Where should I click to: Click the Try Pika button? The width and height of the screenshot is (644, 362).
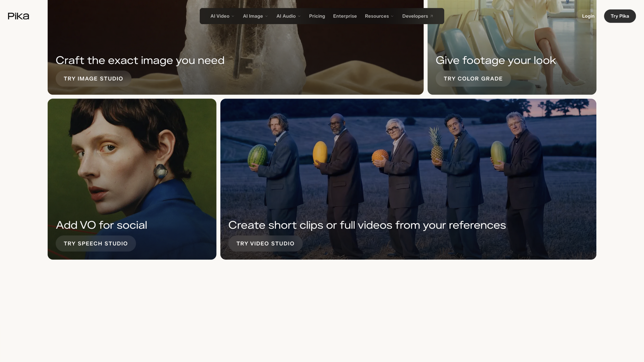[620, 16]
